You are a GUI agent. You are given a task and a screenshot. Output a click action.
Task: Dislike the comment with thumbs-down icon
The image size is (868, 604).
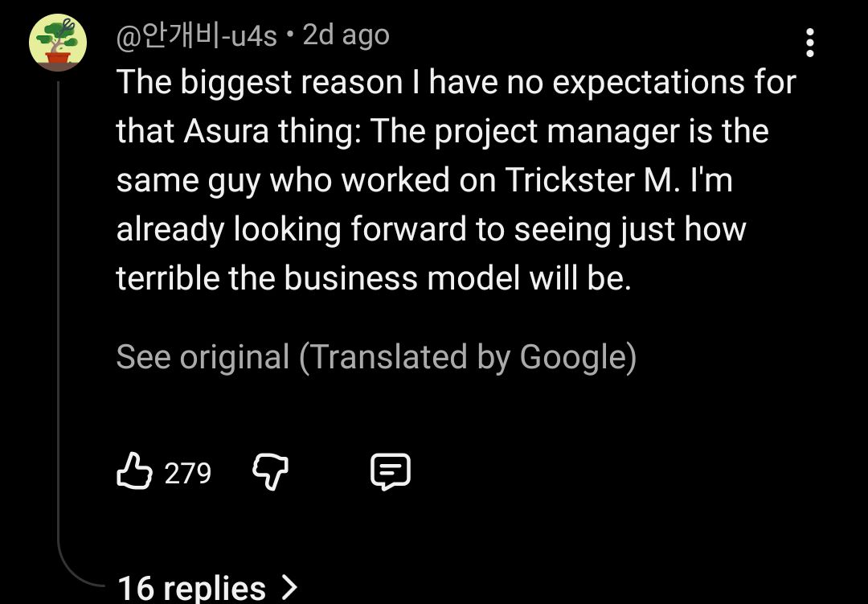click(x=271, y=471)
